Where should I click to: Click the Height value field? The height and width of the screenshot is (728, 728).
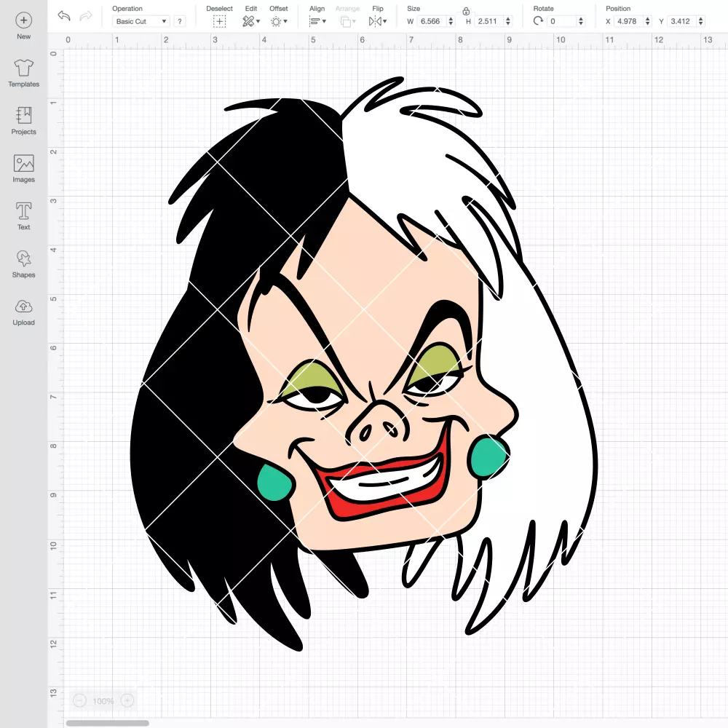tap(489, 21)
